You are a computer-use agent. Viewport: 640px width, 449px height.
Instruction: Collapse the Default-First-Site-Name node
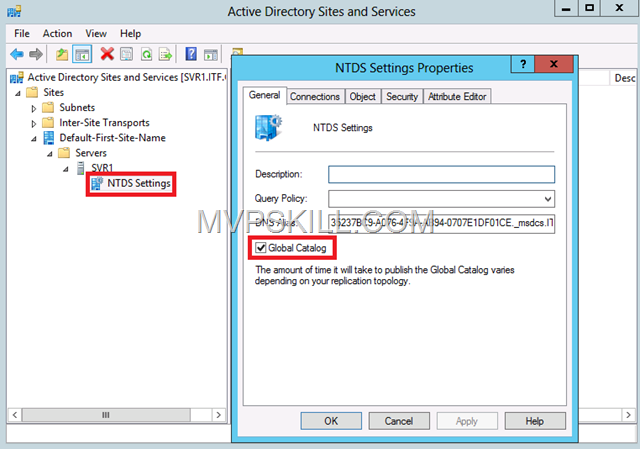(35, 137)
